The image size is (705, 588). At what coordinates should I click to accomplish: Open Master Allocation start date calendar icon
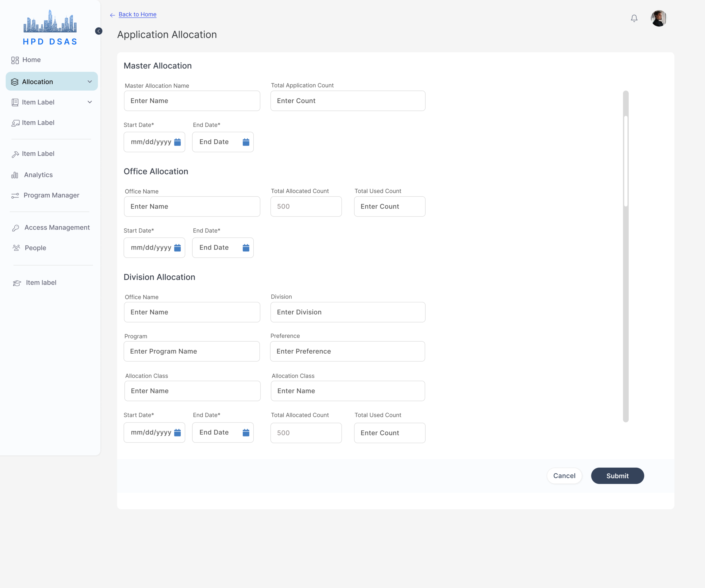(178, 142)
